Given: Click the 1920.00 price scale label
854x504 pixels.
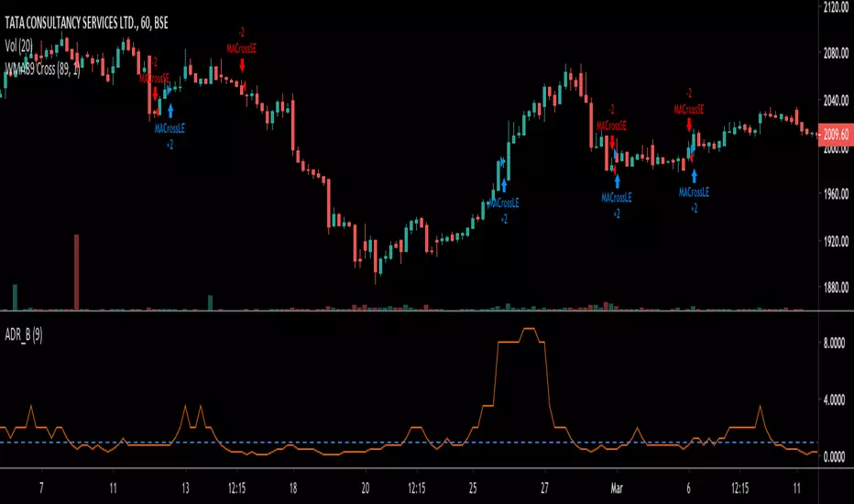Looking at the screenshot, I should [x=836, y=241].
